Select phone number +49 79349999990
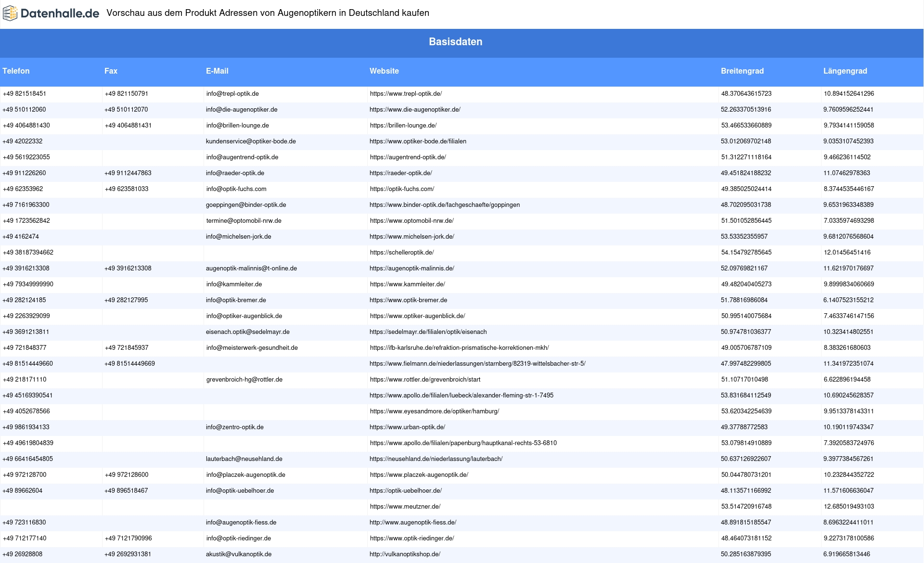The width and height of the screenshot is (924, 563). 28,284
